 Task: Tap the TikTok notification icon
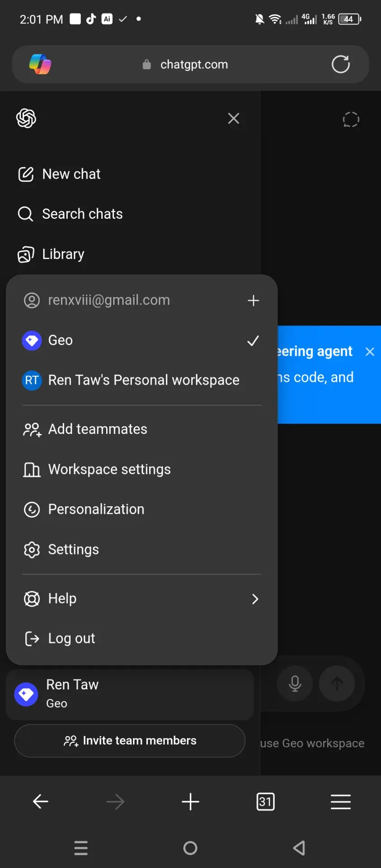[x=91, y=19]
